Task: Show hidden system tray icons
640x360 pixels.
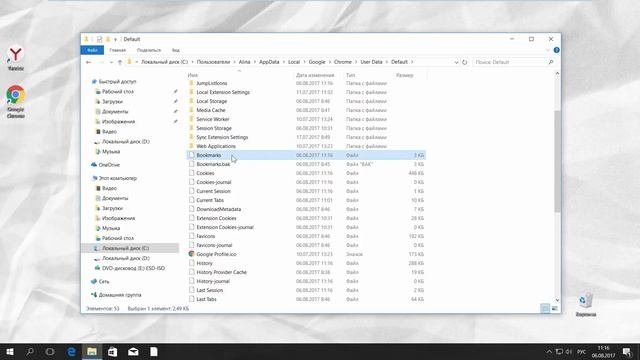Action: (x=549, y=351)
